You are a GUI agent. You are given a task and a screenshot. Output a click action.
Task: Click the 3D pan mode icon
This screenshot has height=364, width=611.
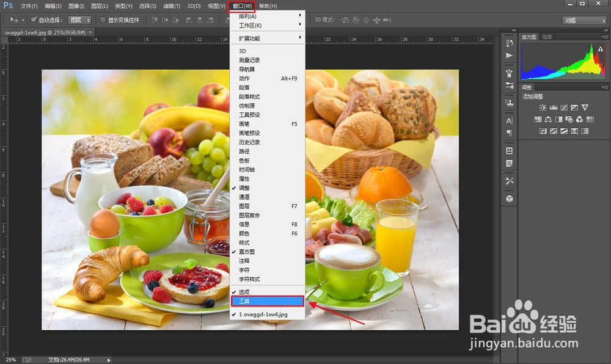(x=366, y=20)
